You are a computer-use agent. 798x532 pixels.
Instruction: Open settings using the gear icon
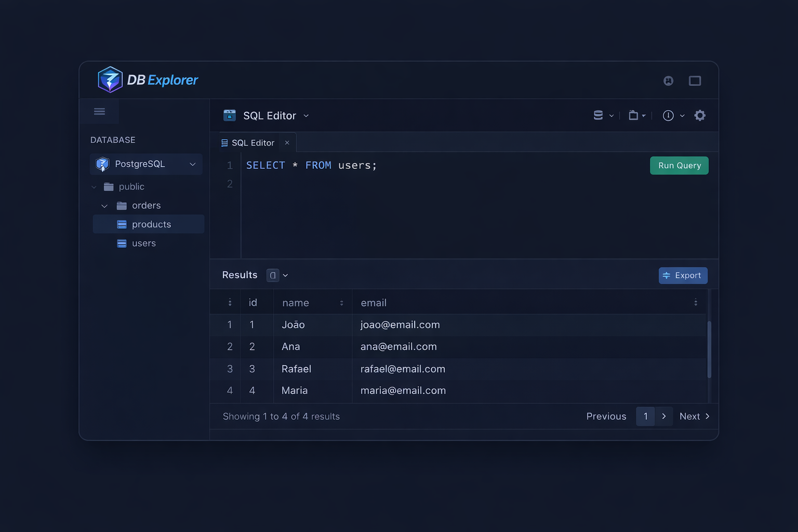(700, 115)
